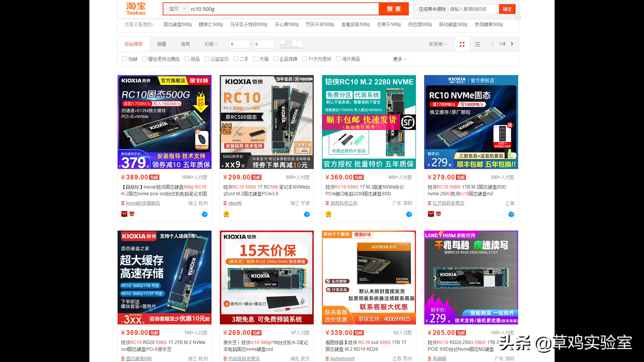The width and height of the screenshot is (644, 362).
Task: Open the ¥279.00 RC10 NVMe thumbnail
Action: (x=471, y=122)
